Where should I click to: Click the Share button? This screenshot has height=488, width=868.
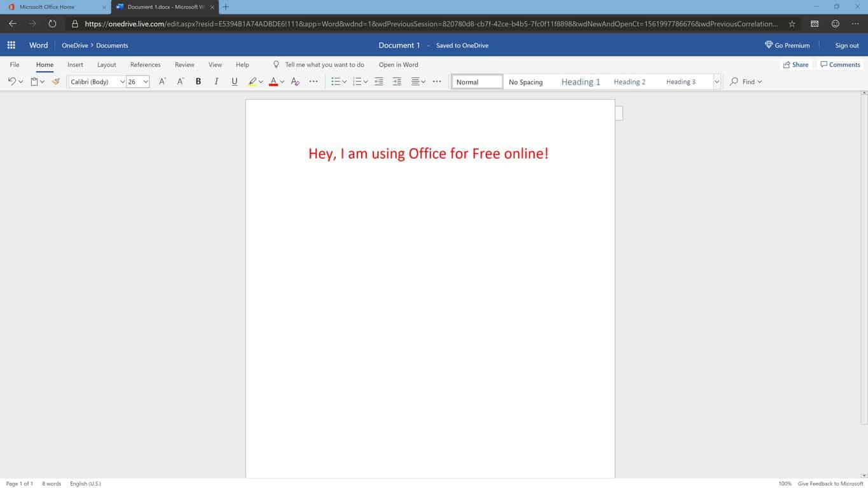click(x=796, y=64)
